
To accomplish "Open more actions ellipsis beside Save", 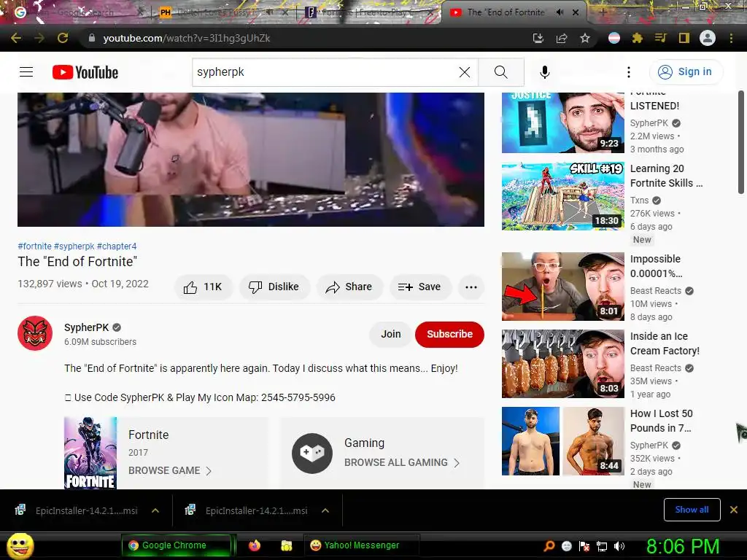I will point(471,287).
